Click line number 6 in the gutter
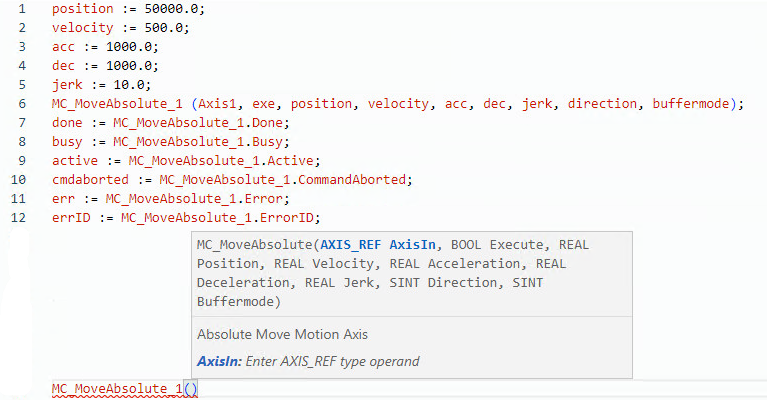The height and width of the screenshot is (400, 767). (22, 104)
